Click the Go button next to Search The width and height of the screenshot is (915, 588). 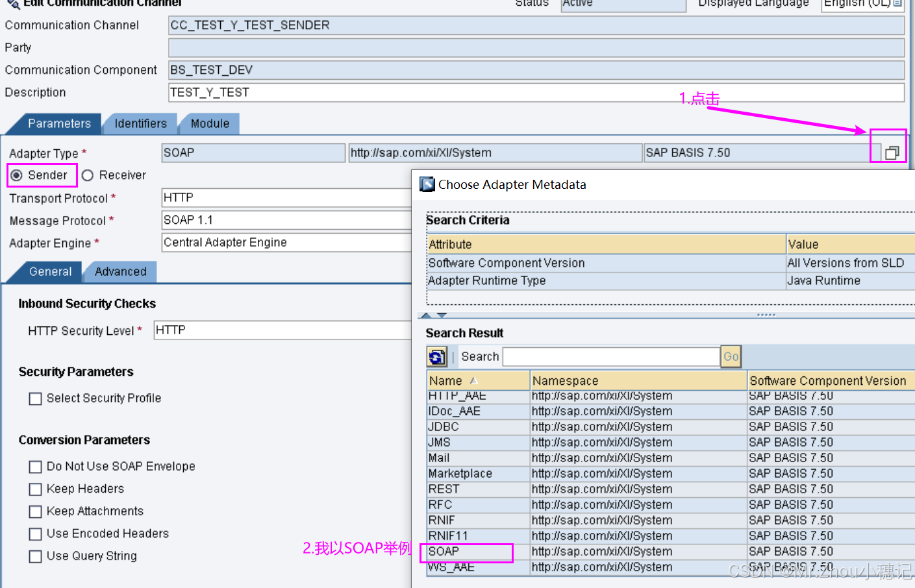click(x=731, y=356)
